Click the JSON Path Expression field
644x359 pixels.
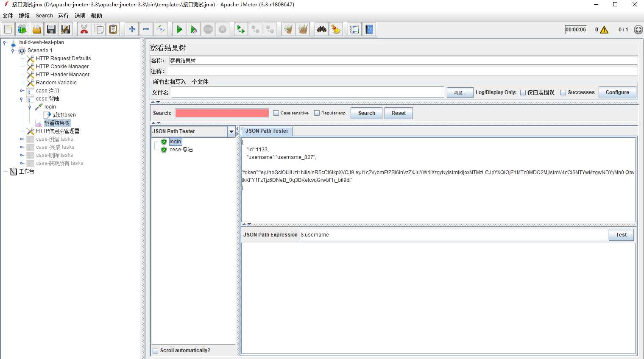tap(454, 235)
